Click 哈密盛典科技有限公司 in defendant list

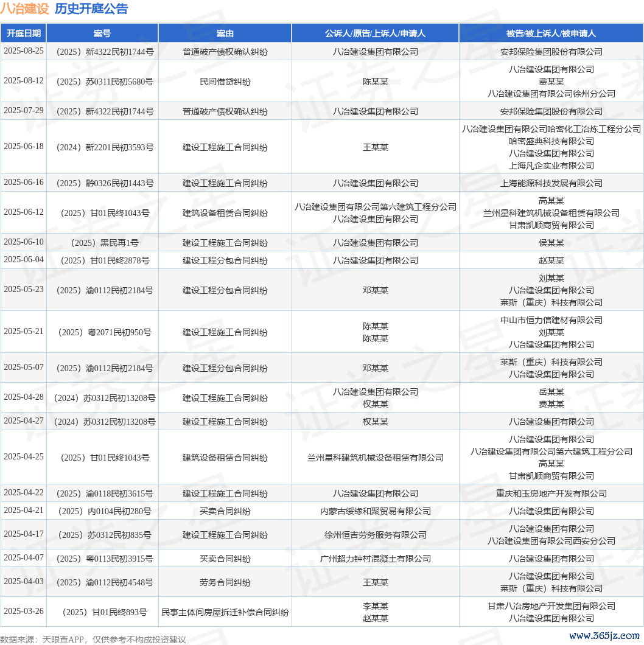[551, 141]
